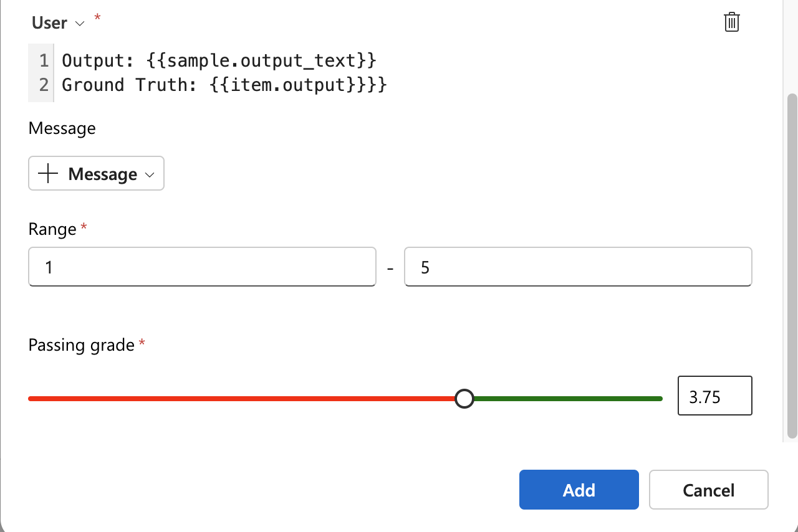Click the sample.output_text template variable
The image size is (798, 532).
(262, 60)
